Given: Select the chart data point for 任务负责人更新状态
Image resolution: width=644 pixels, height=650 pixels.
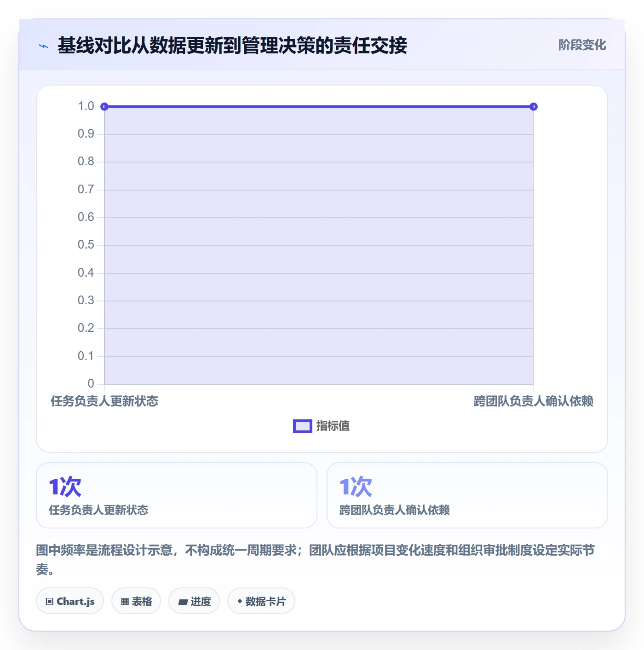Looking at the screenshot, I should click(104, 107).
